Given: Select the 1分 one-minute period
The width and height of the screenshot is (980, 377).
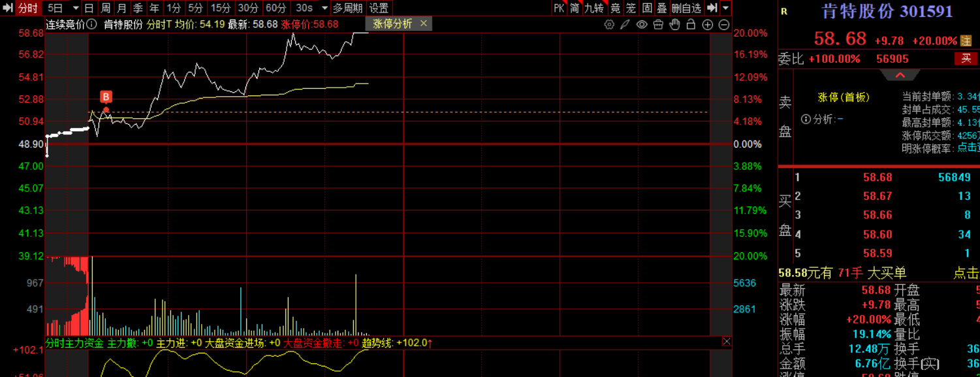Looking at the screenshot, I should click(173, 8).
